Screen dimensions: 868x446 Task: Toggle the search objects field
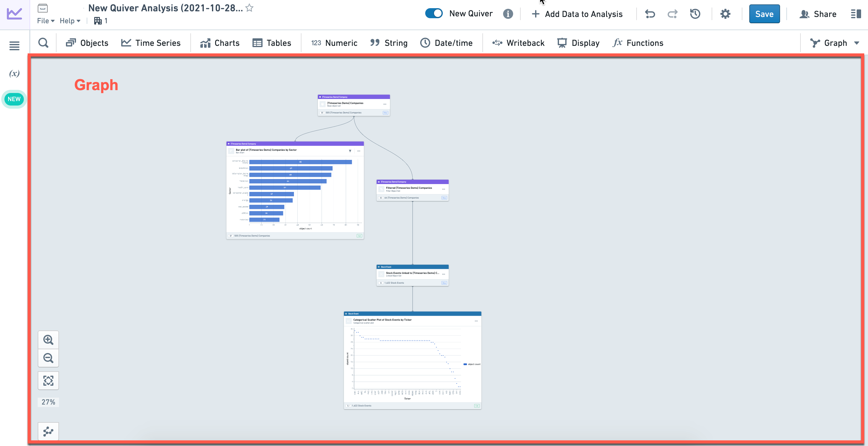43,43
